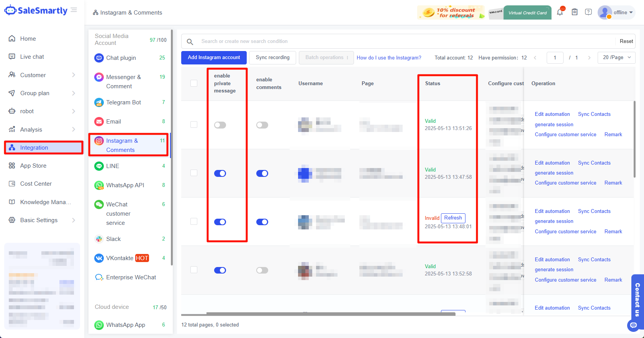Go to Live chat in sidebar
Viewport: 644px width, 338px height.
pyautogui.click(x=32, y=57)
